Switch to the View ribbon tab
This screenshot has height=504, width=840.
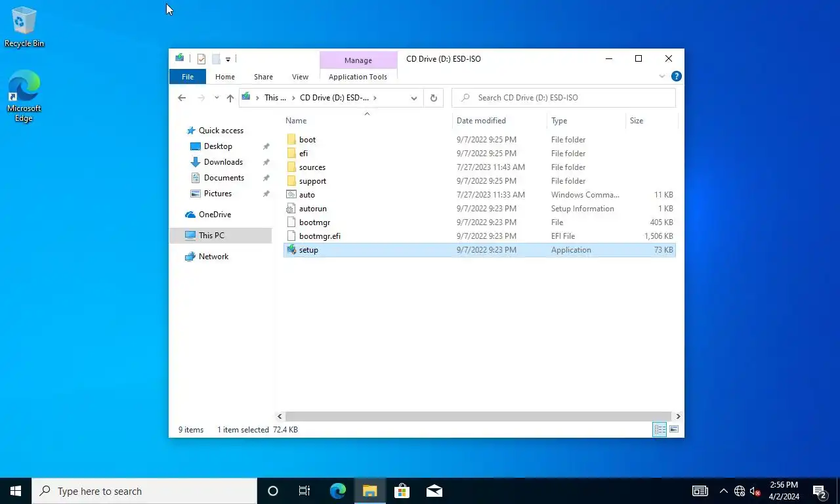coord(300,77)
